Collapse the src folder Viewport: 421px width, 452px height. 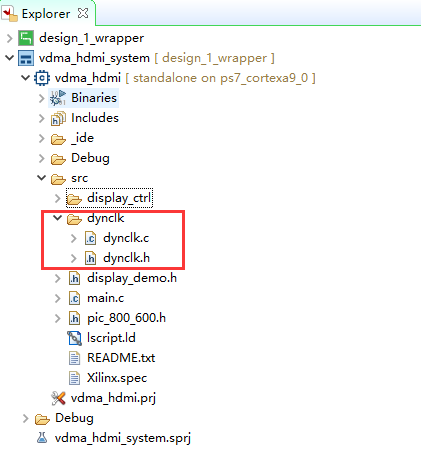(x=41, y=178)
